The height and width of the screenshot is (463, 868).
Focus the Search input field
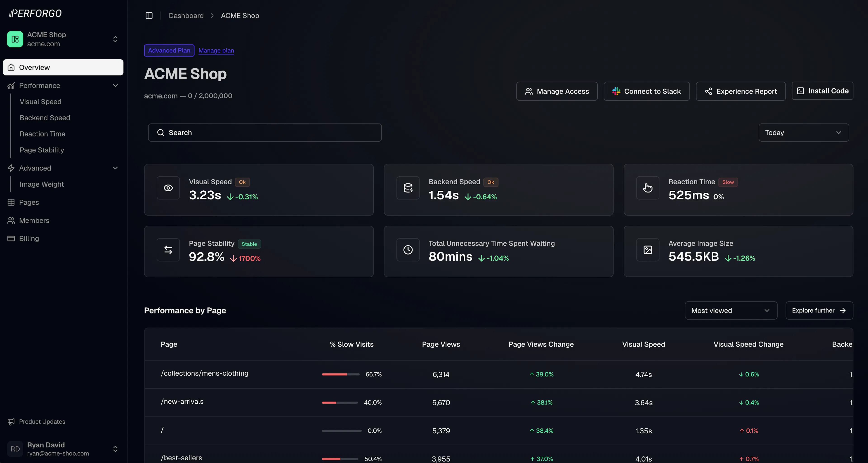click(x=265, y=133)
